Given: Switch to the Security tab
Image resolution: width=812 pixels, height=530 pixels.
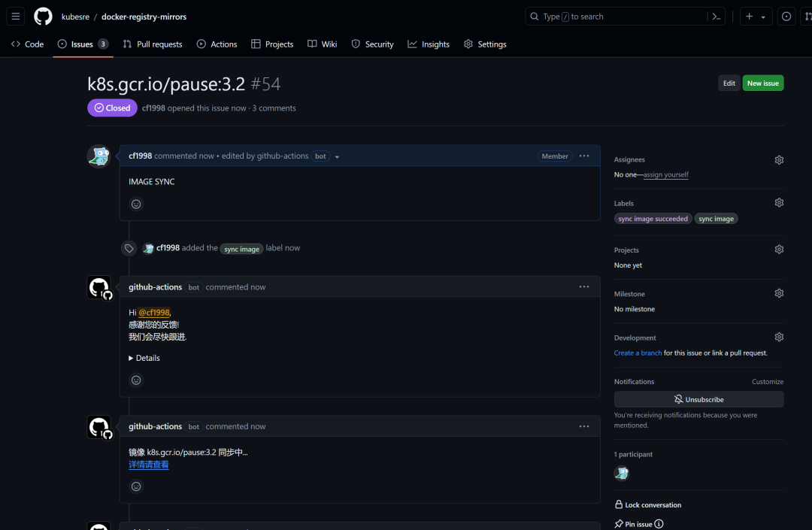Looking at the screenshot, I should coord(372,44).
